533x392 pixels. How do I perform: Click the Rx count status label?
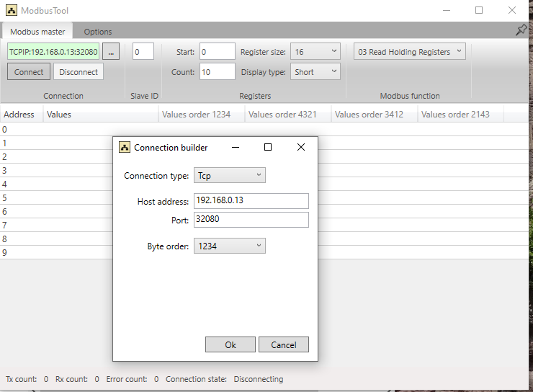pyautogui.click(x=71, y=379)
